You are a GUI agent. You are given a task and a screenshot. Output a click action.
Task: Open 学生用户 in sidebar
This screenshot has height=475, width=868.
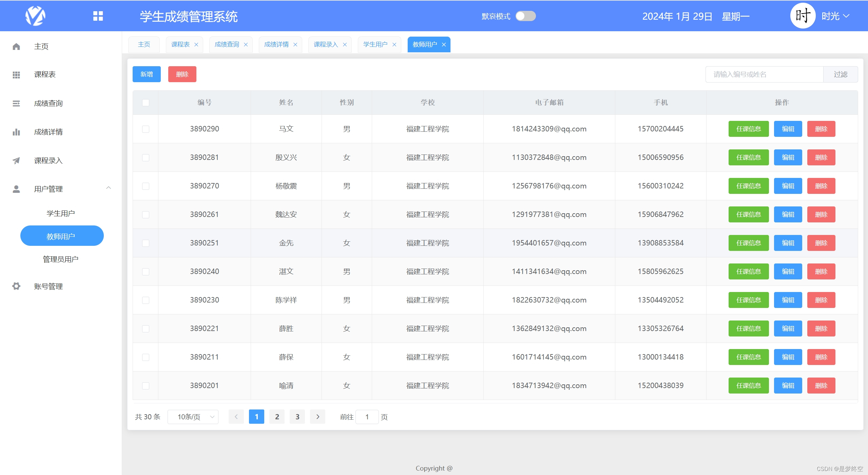tap(61, 213)
